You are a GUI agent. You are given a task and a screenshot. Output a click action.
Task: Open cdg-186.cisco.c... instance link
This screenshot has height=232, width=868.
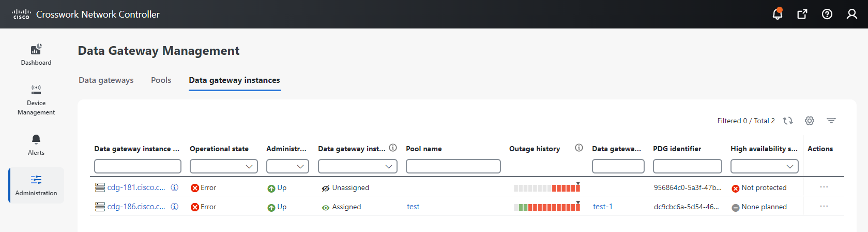(x=136, y=207)
